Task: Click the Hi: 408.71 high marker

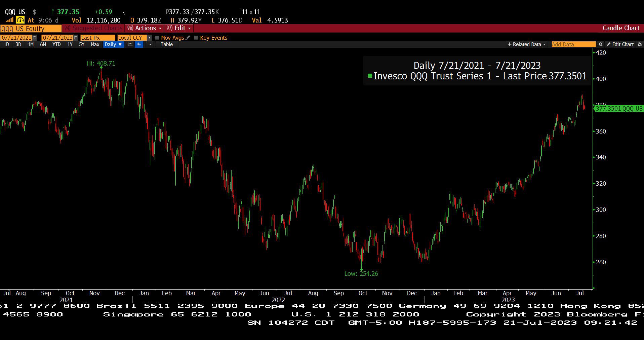Action: [101, 64]
